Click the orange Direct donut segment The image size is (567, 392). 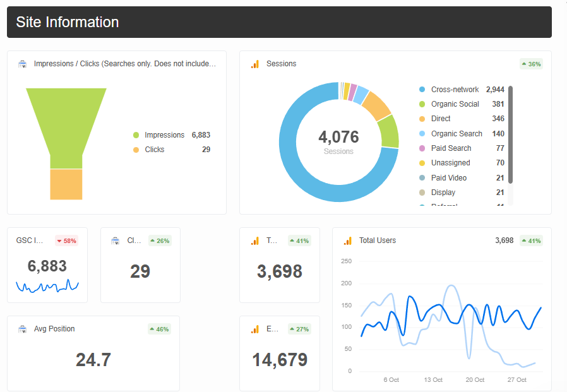(377, 106)
